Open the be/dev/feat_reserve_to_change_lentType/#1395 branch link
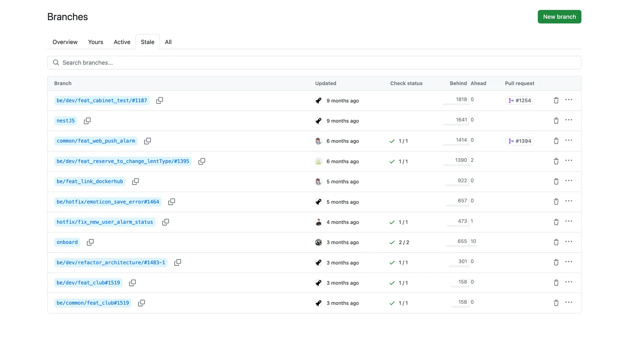Screen dimensions: 644x344 click(123, 161)
